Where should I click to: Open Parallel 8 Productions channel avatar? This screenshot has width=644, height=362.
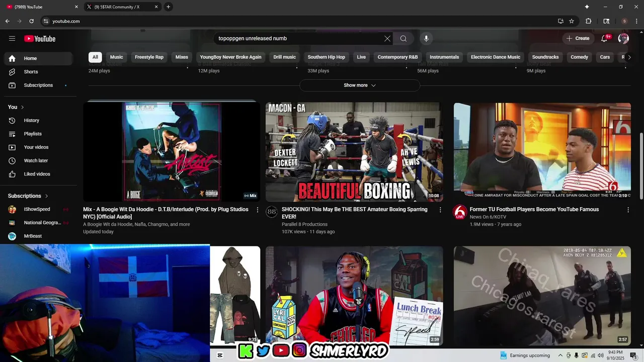(272, 212)
